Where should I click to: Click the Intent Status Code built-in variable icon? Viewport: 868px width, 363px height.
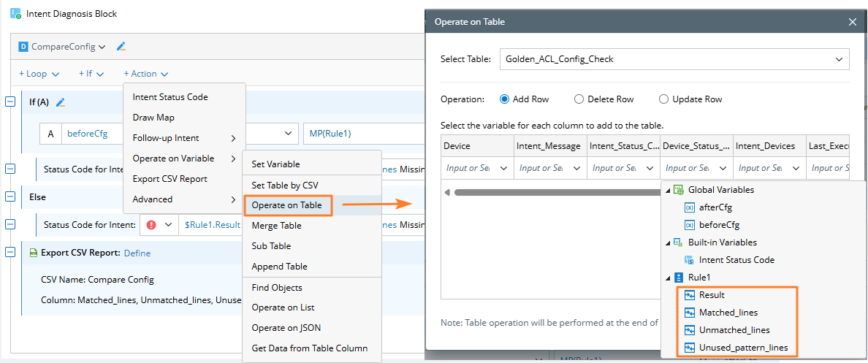[689, 260]
